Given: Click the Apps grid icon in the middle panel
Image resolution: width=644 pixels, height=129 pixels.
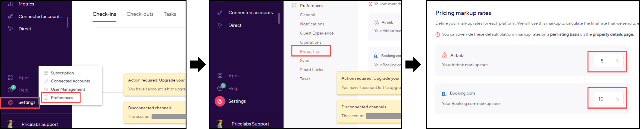Looking at the screenshot, I should pos(220,76).
